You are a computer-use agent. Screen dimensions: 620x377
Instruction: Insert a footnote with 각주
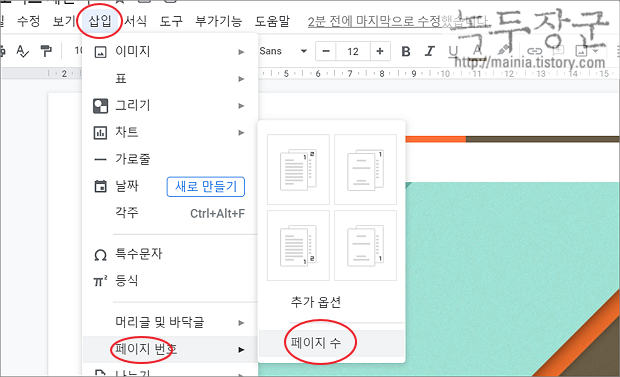click(x=170, y=213)
